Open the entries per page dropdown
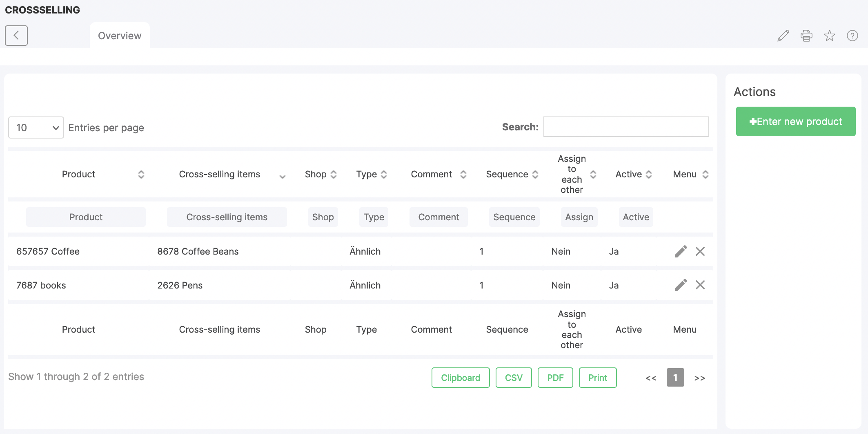The width and height of the screenshot is (868, 434). pos(36,128)
